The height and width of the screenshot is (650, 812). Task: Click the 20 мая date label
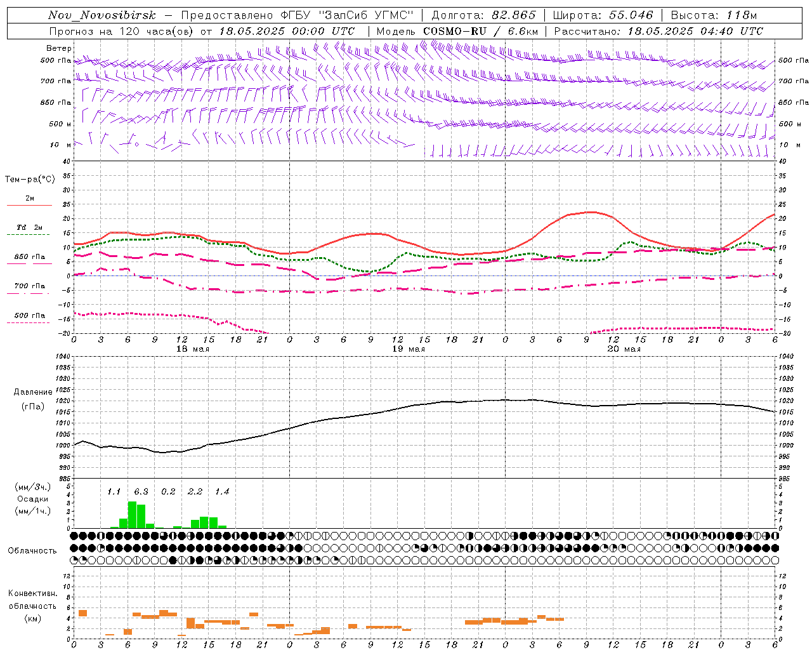click(624, 349)
